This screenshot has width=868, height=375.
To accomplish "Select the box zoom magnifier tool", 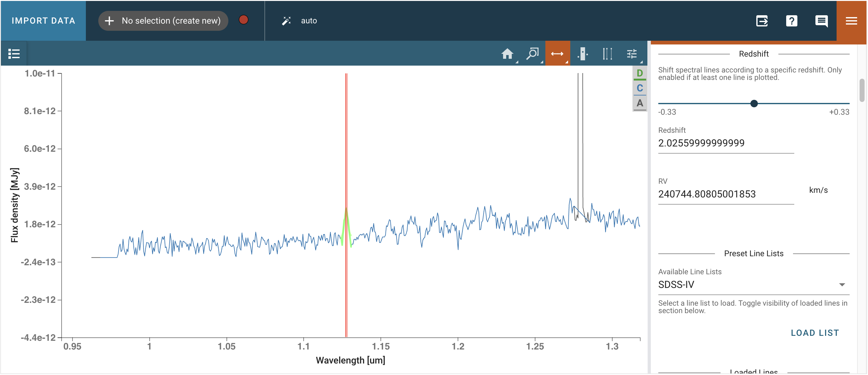I will click(x=532, y=53).
